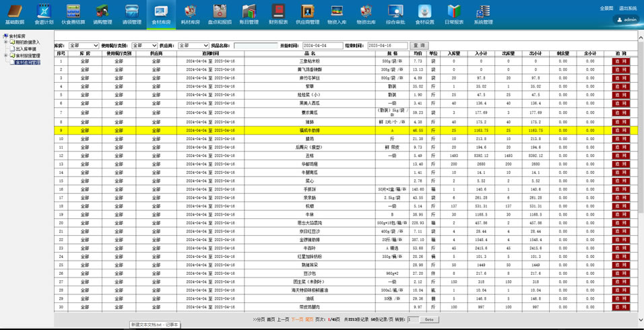Open the 基础数据 module icon
This screenshot has width=644, height=330.
(13, 13)
